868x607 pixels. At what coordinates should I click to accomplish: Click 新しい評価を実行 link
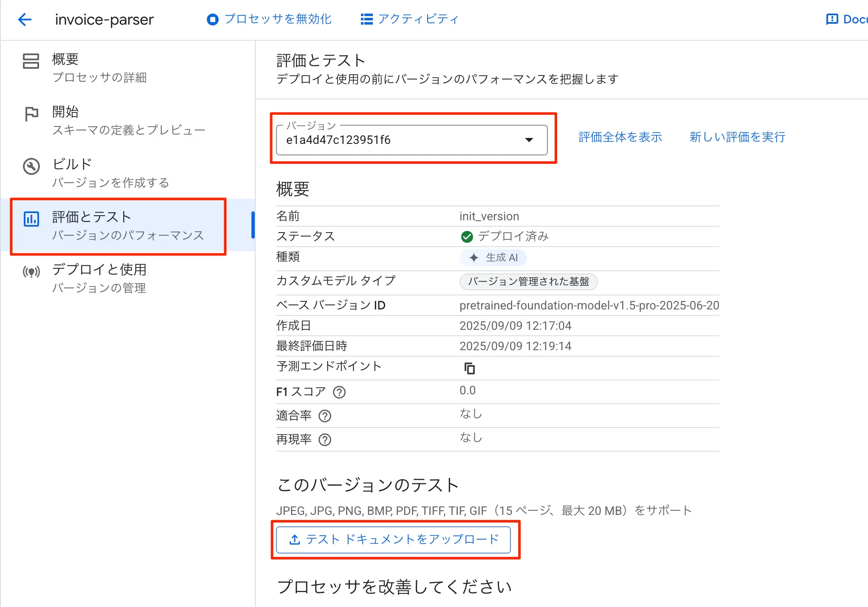click(737, 137)
